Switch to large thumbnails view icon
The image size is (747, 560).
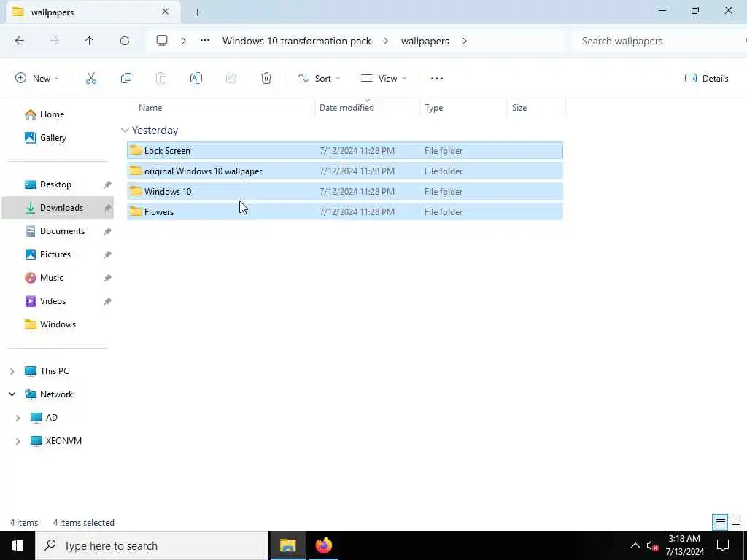point(736,522)
